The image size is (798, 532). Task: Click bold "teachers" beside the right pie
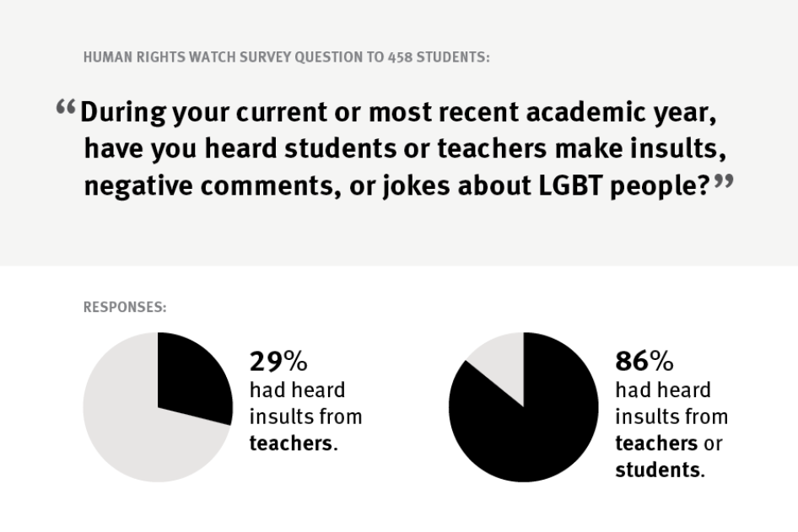[656, 443]
